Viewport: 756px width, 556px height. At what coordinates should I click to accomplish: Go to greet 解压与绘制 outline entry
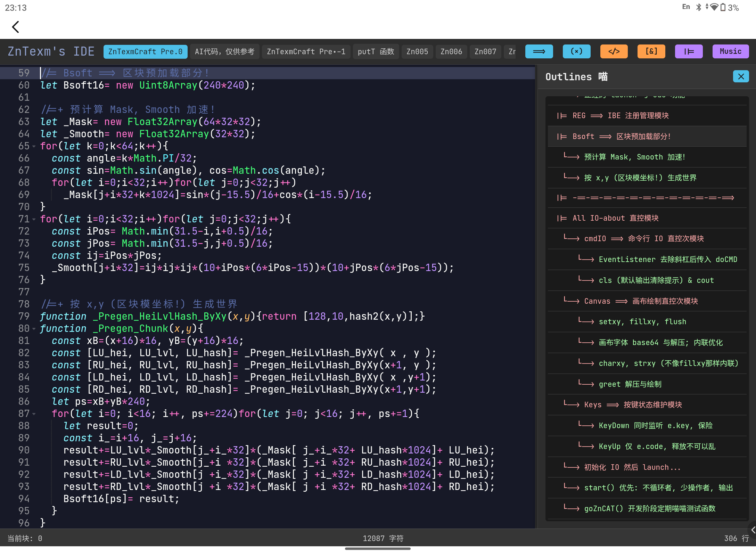pyautogui.click(x=647, y=384)
